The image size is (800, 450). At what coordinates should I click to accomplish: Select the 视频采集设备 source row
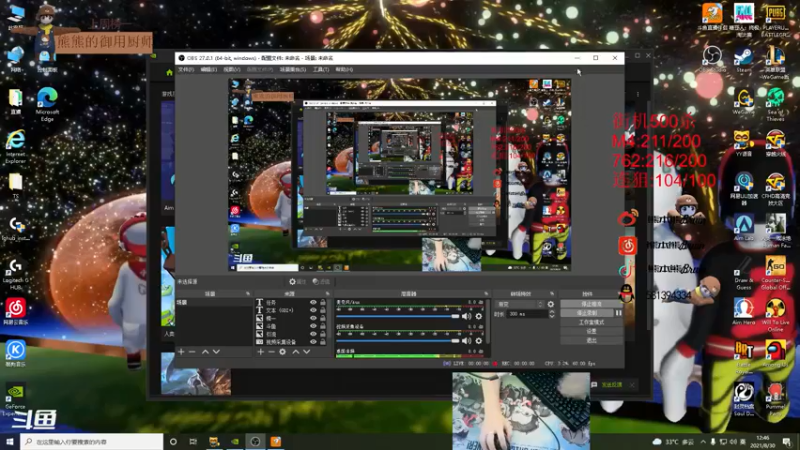pos(291,342)
